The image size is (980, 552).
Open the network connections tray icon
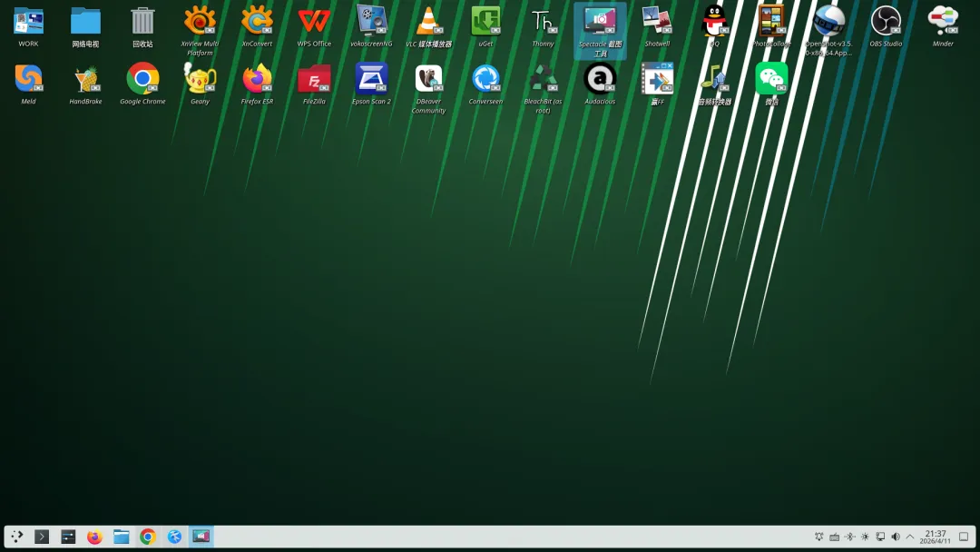coord(880,537)
